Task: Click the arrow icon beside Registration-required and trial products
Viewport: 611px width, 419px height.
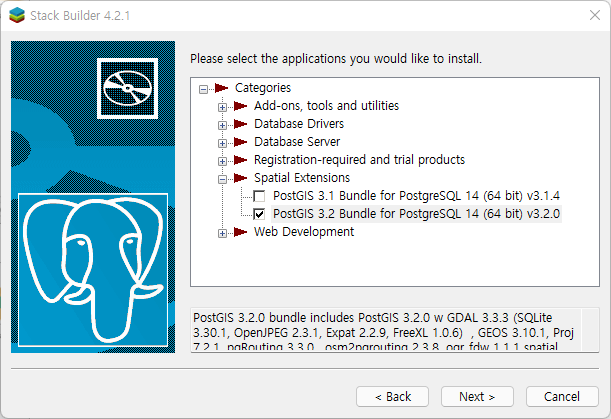Action: point(240,159)
